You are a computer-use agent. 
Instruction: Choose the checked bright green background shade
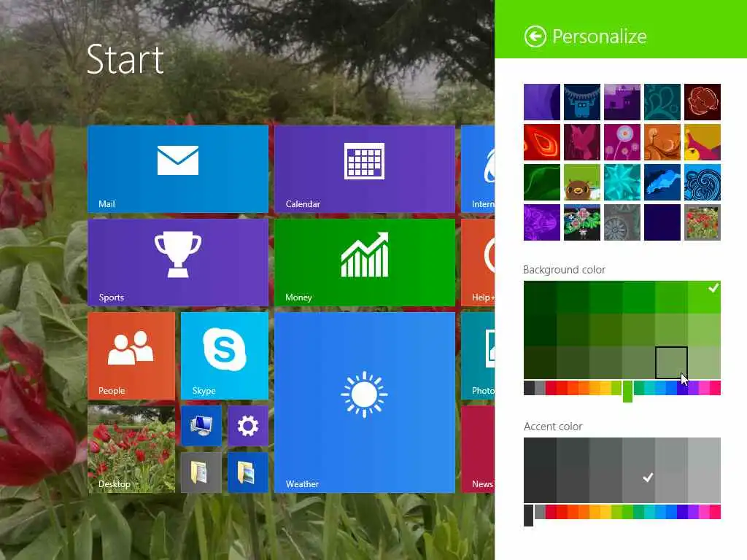[x=704, y=297]
